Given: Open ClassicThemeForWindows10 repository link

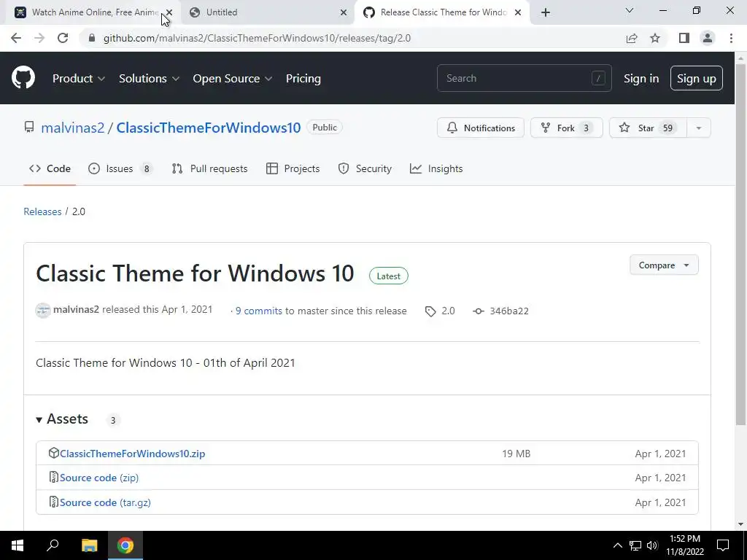Looking at the screenshot, I should pyautogui.click(x=209, y=128).
